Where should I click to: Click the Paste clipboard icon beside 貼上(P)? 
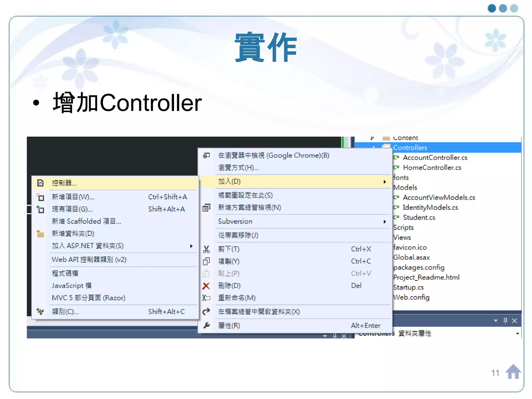click(206, 273)
